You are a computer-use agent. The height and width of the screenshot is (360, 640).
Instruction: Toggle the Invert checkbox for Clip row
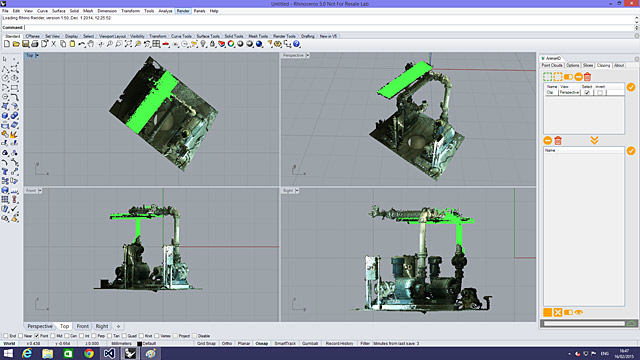600,93
